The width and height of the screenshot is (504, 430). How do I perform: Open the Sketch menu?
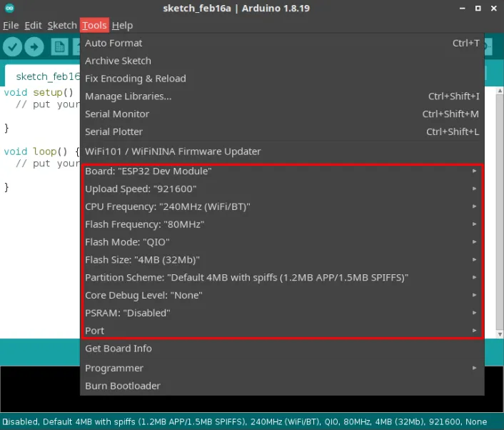(62, 26)
